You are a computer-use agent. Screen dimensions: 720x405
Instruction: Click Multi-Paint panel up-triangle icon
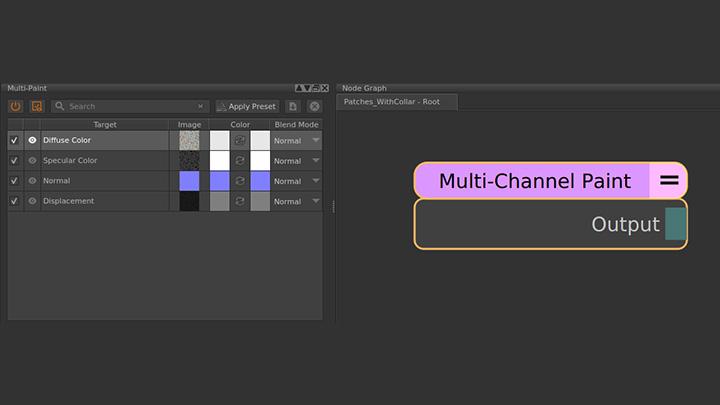point(298,88)
